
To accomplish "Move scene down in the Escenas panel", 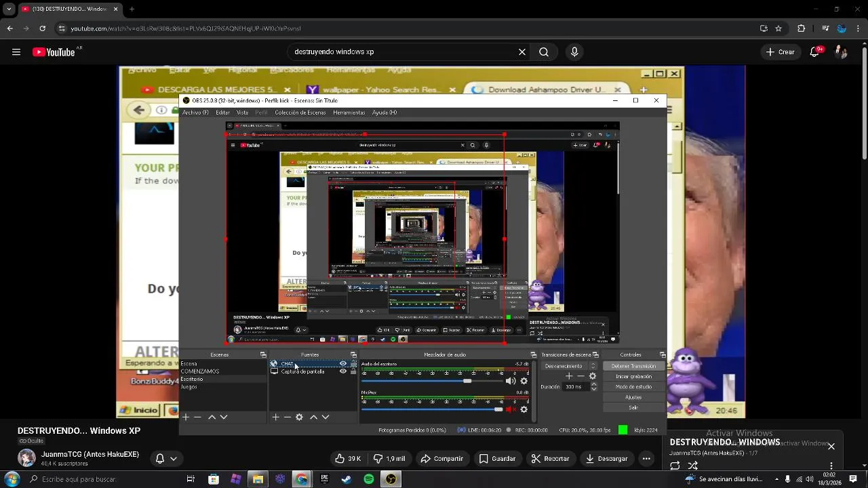I will click(x=224, y=418).
